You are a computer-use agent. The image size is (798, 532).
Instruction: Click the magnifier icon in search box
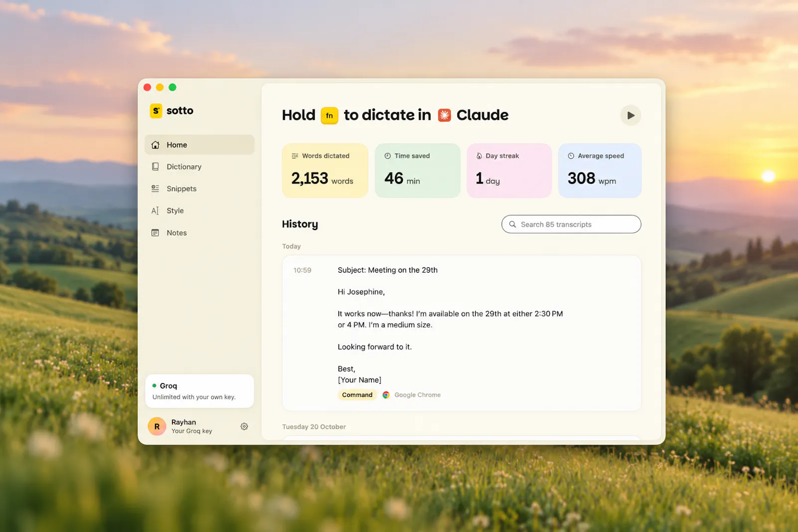(x=512, y=224)
